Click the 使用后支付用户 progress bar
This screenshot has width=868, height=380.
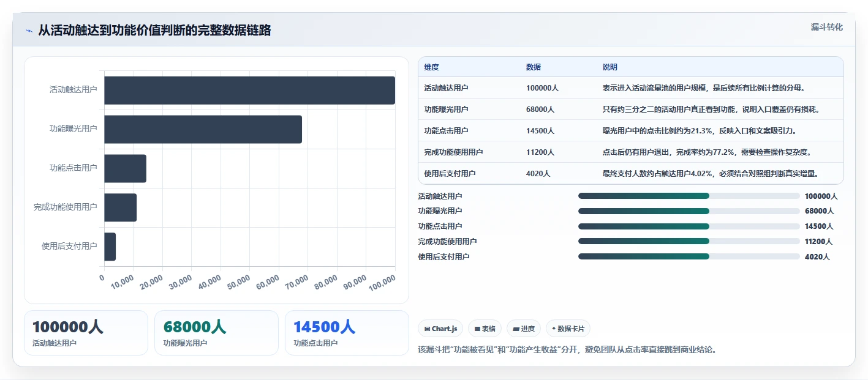[x=689, y=257]
